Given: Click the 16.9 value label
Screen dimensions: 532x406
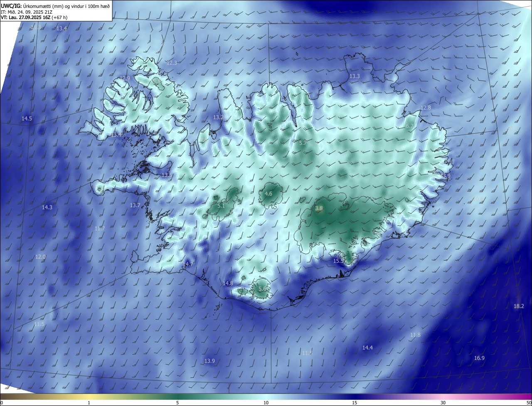Looking at the screenshot, I should tap(479, 358).
